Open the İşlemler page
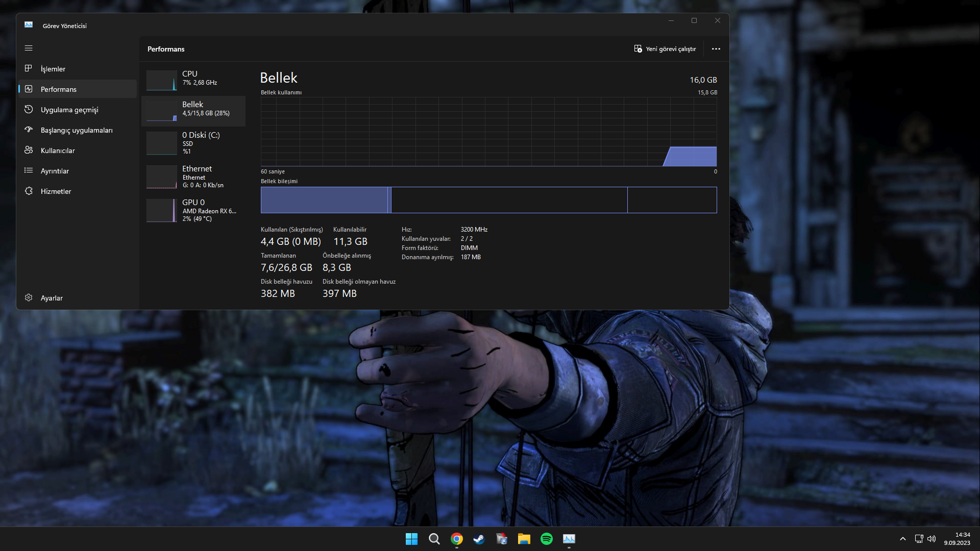This screenshot has height=551, width=980. tap(53, 69)
